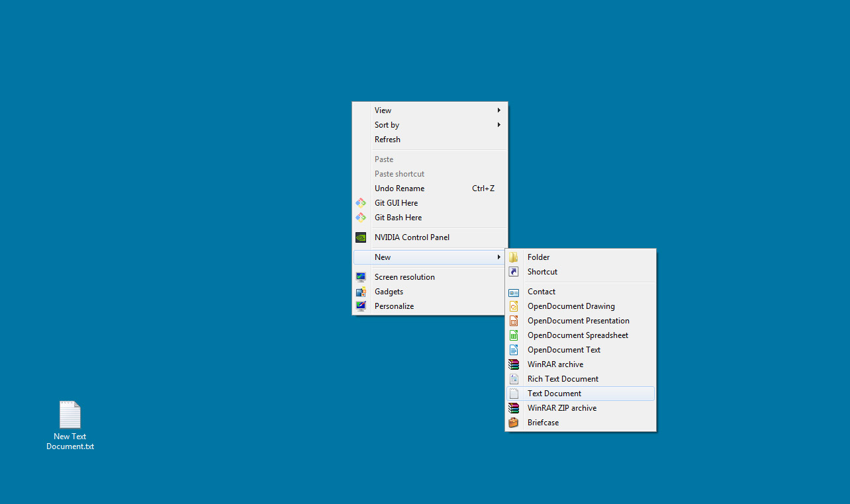Screen dimensions: 850x504
Task: Select New Text Document.txt desktop file icon
Action: coord(70,415)
